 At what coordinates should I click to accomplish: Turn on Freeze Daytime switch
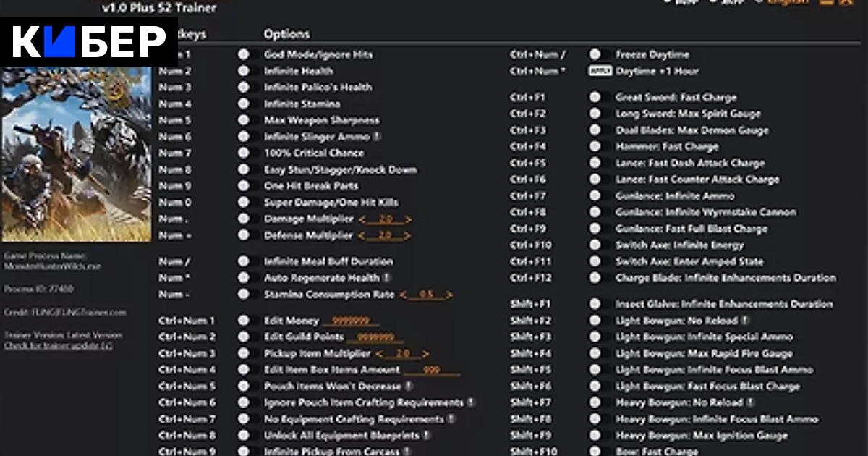click(595, 54)
